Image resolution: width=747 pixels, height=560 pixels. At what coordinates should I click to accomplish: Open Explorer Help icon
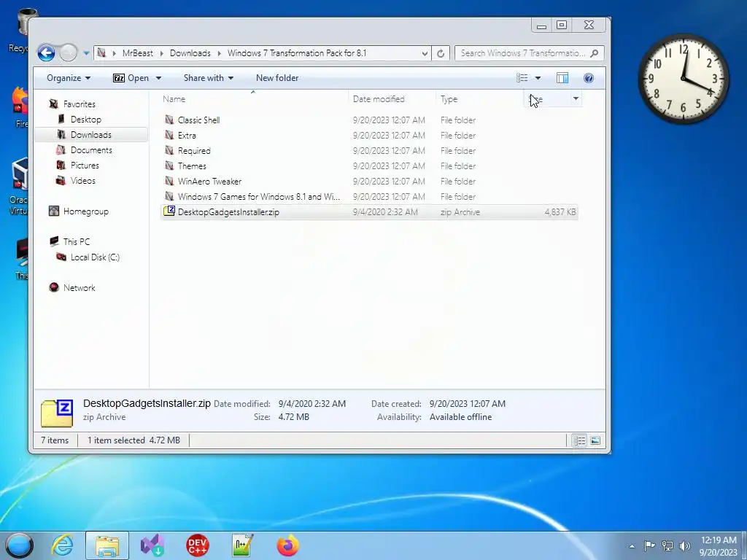pyautogui.click(x=589, y=78)
